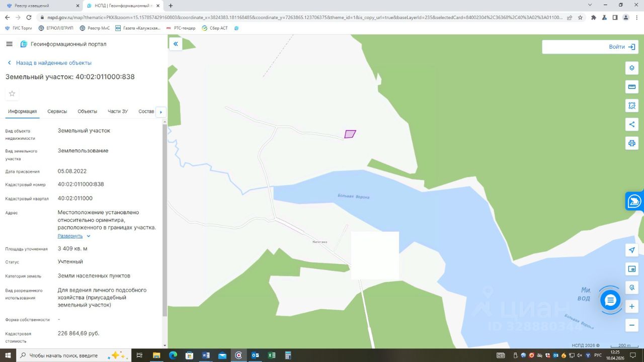Open the Части ЗУ tab

tap(118, 112)
